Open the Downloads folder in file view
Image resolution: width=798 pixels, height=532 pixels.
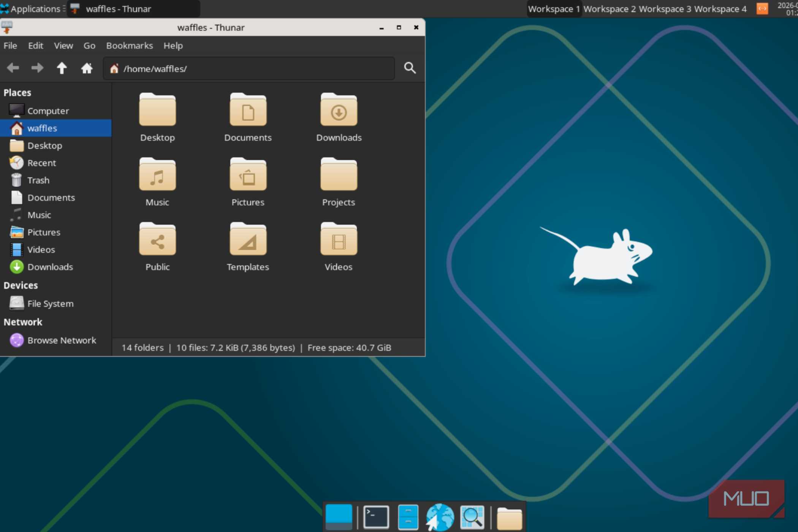click(x=339, y=118)
